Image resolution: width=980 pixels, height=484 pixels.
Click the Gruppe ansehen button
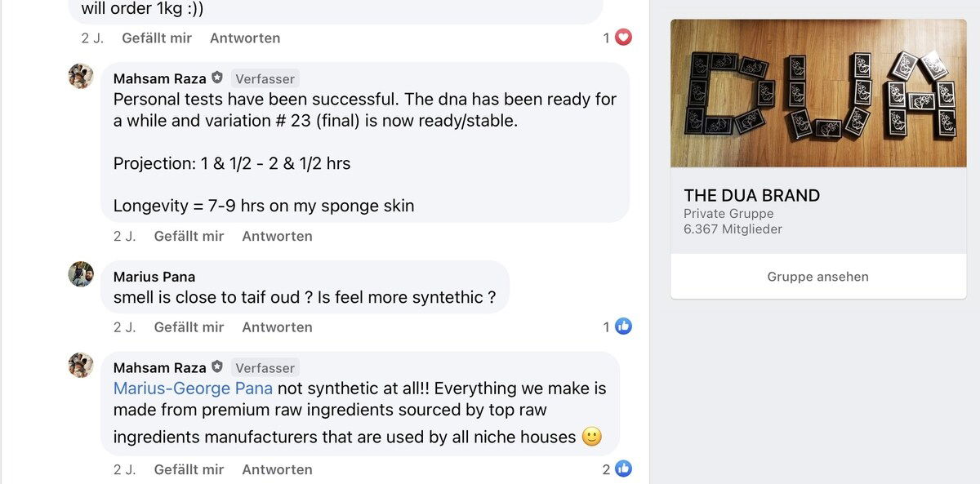click(817, 277)
